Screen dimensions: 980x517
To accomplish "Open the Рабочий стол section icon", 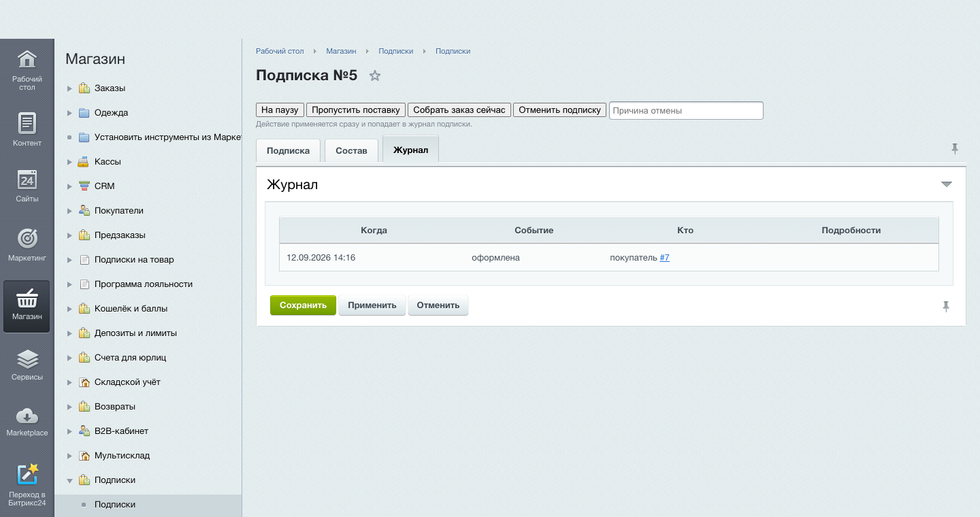I will click(x=27, y=60).
